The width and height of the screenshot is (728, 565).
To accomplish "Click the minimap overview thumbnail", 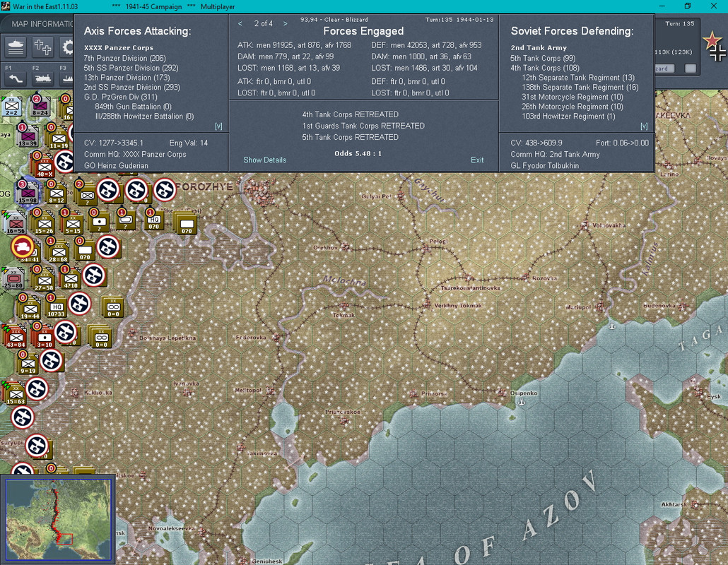I will pos(59,519).
